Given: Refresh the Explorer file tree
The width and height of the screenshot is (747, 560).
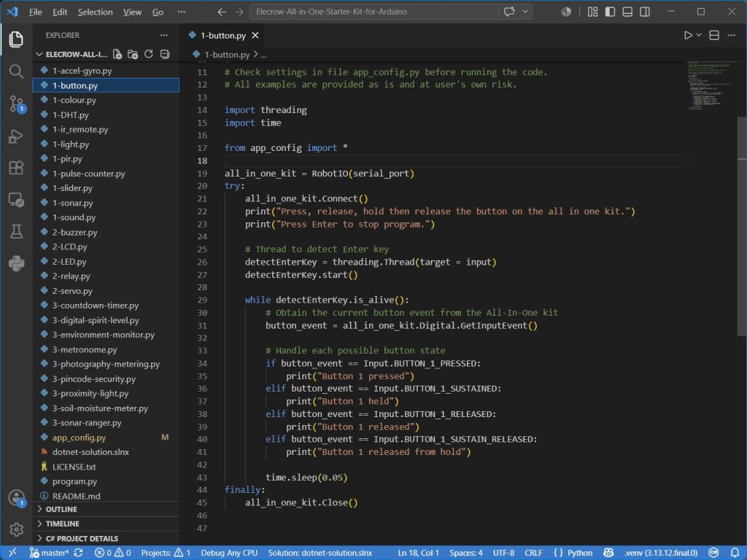Looking at the screenshot, I should click(x=149, y=54).
